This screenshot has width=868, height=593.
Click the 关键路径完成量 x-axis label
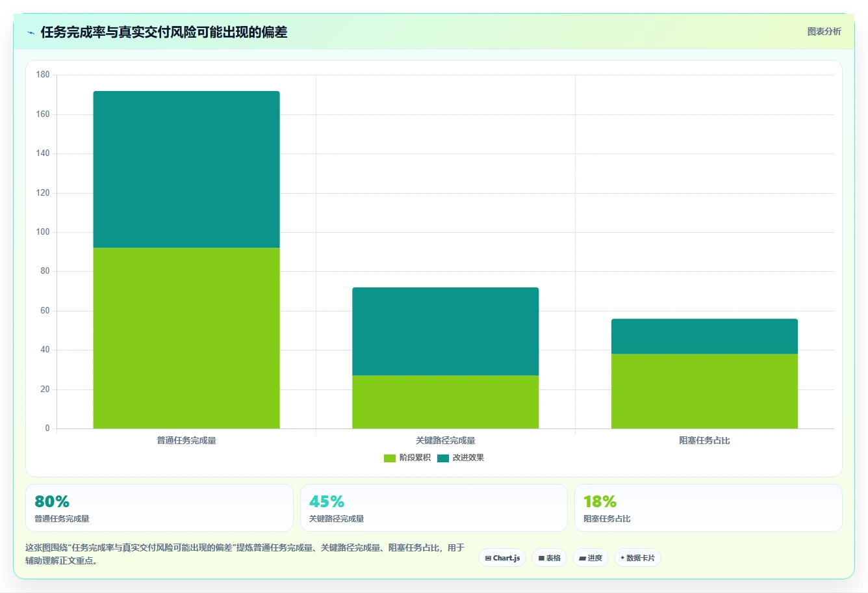(445, 441)
